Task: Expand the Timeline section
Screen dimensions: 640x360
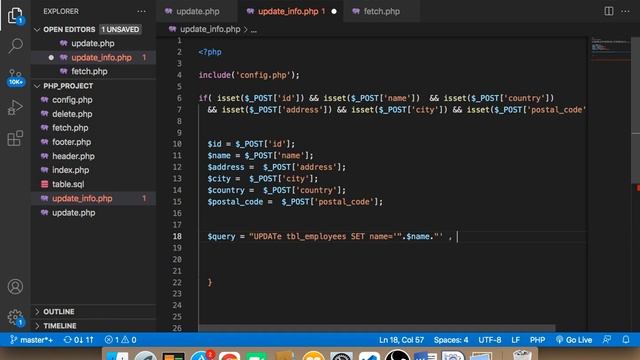Action: (x=93, y=326)
